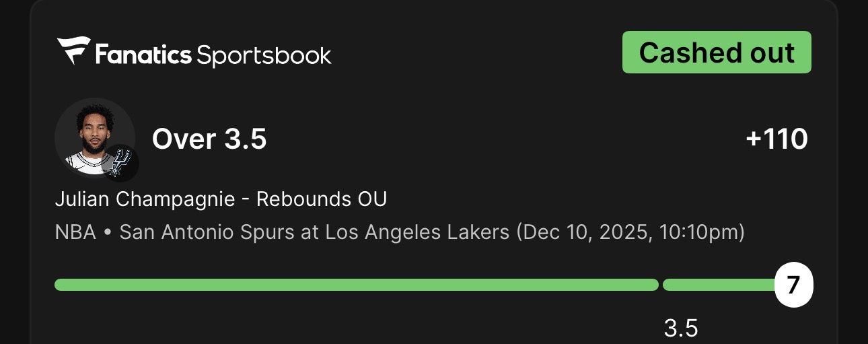This screenshot has width=868, height=344.
Task: Click the Rebounds OU market label
Action: pos(322,200)
